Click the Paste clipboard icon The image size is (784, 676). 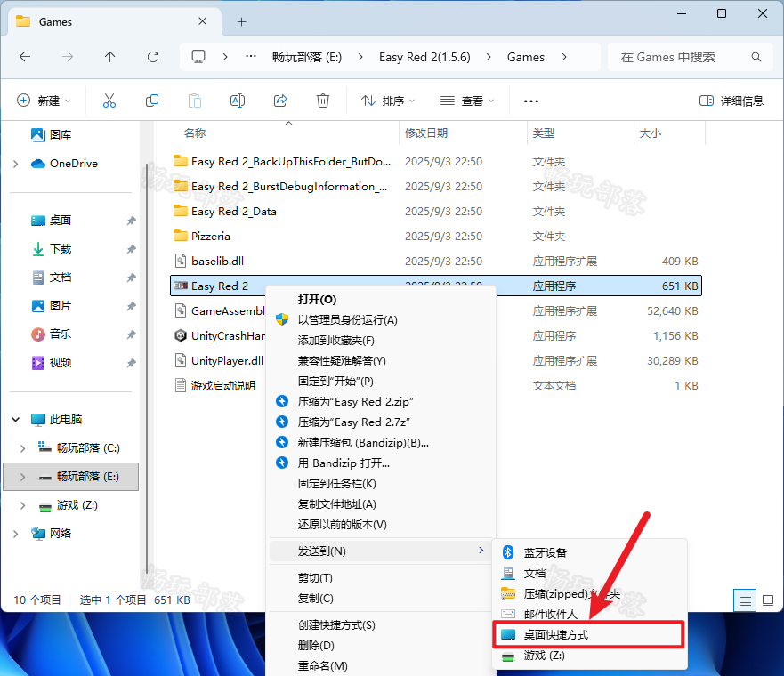click(x=195, y=101)
